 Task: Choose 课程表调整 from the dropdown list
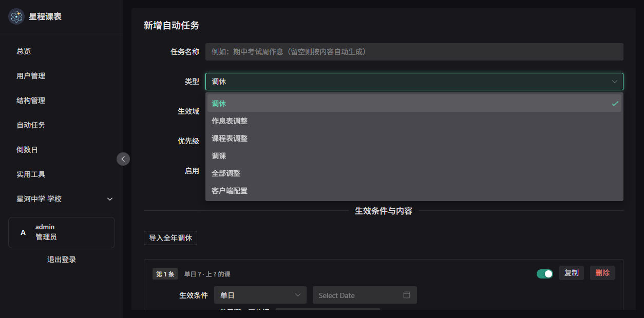click(414, 138)
